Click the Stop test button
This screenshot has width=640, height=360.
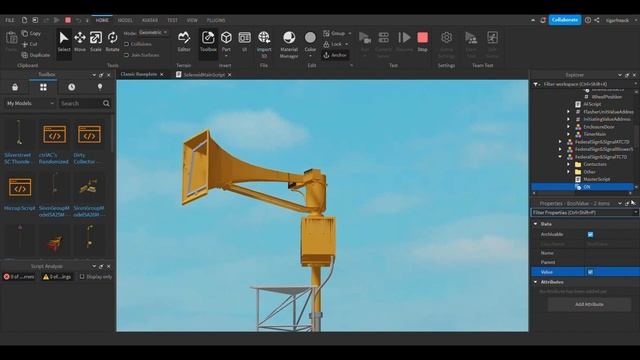(422, 42)
